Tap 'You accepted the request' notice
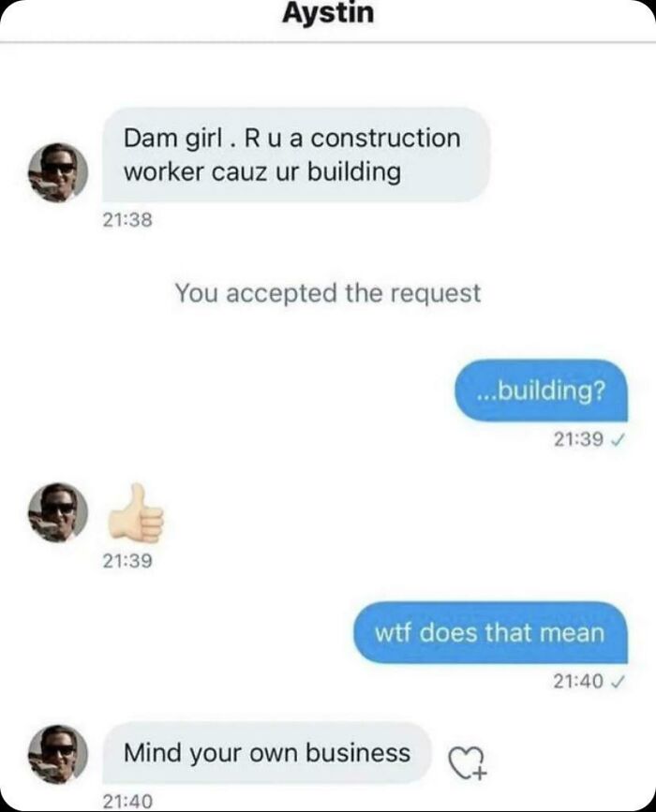 pos(328,292)
